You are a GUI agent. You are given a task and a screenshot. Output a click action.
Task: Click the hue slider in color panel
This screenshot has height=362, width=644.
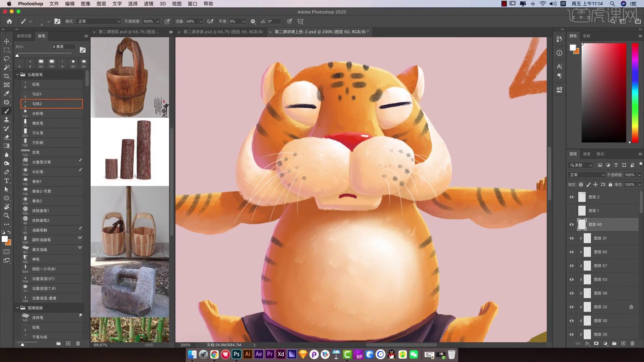[635, 93]
